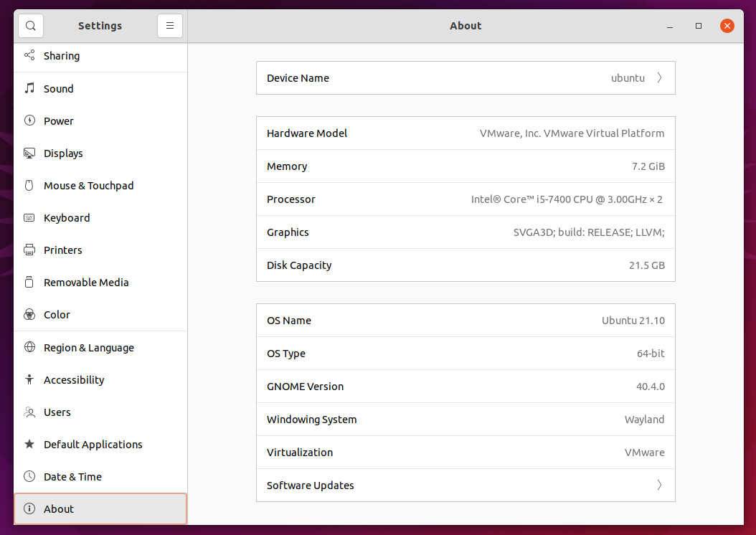Screen dimensions: 756x535
Task: Click the Device Name ubuntu field
Action: click(627, 78)
